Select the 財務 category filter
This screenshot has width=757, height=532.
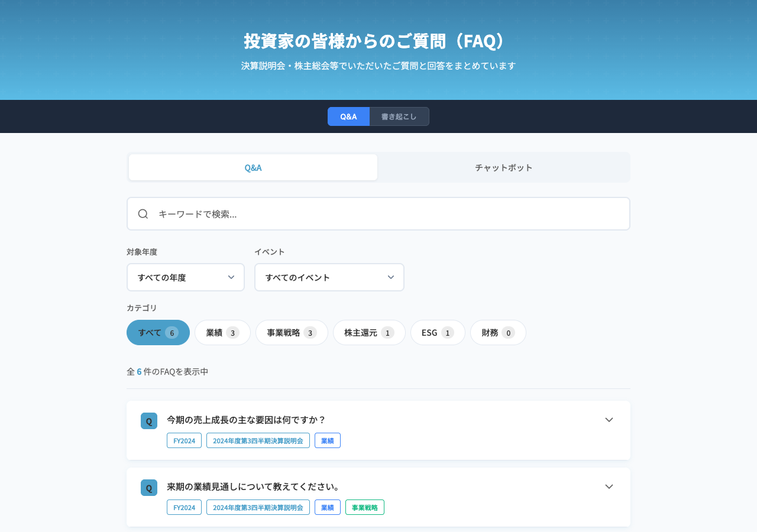(x=498, y=332)
